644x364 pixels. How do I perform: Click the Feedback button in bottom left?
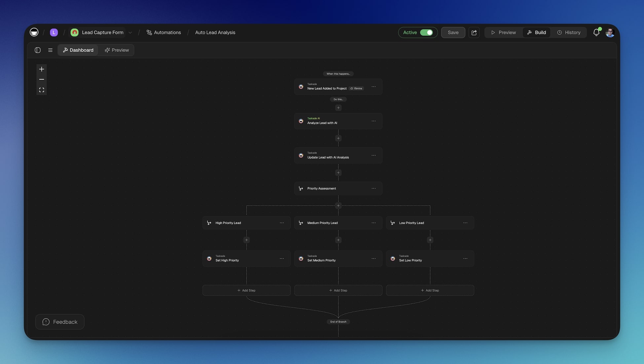click(59, 321)
